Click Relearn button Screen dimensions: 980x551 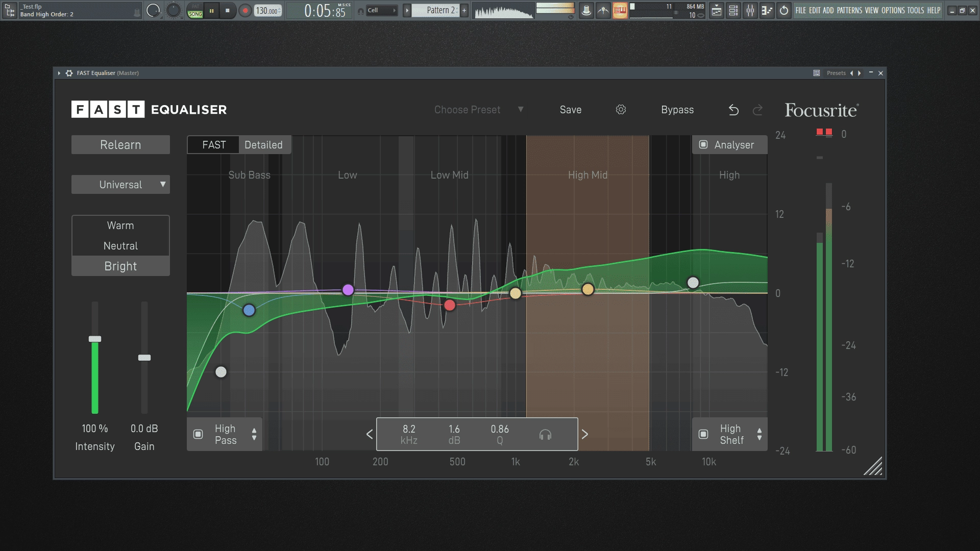(x=120, y=145)
